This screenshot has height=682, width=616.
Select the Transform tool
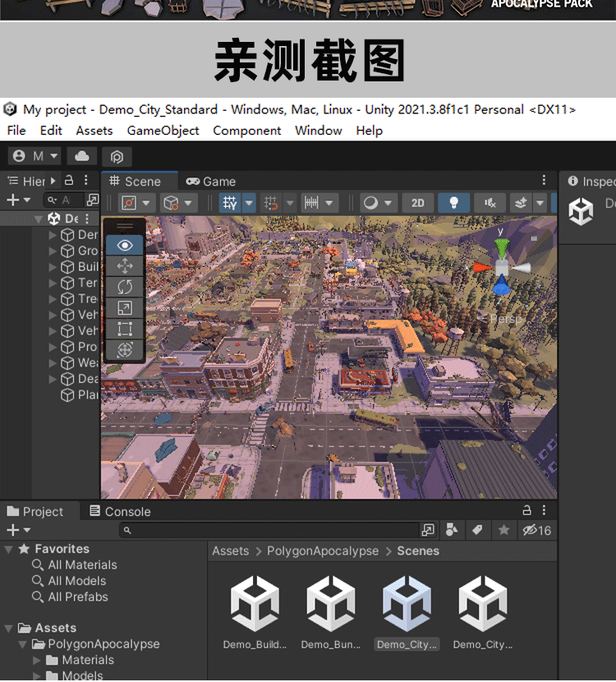[125, 350]
